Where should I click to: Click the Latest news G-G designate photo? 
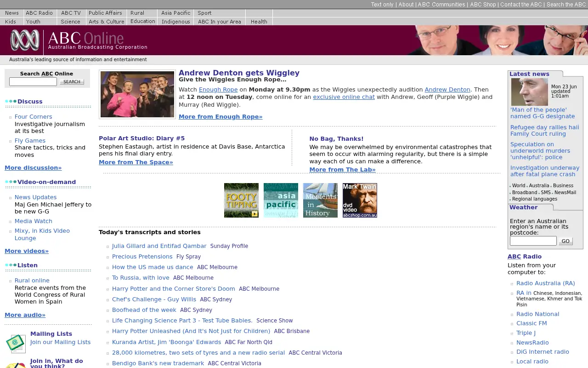530,92
